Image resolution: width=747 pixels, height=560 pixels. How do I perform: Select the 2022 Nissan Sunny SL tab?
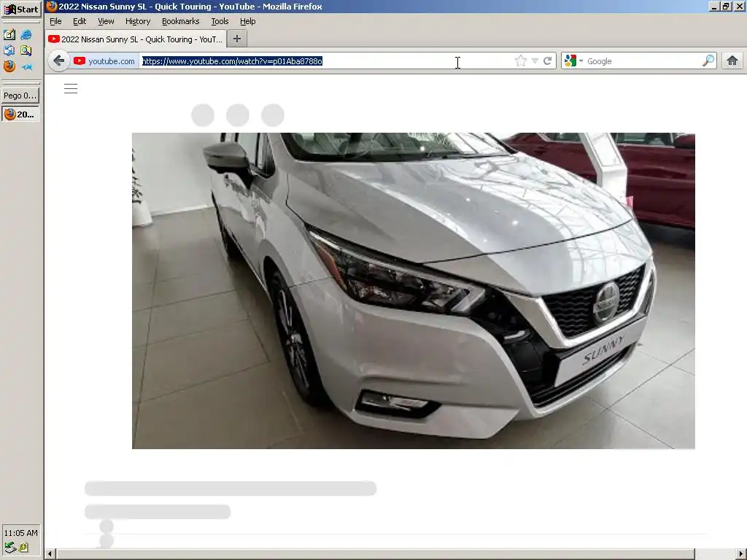coord(136,39)
